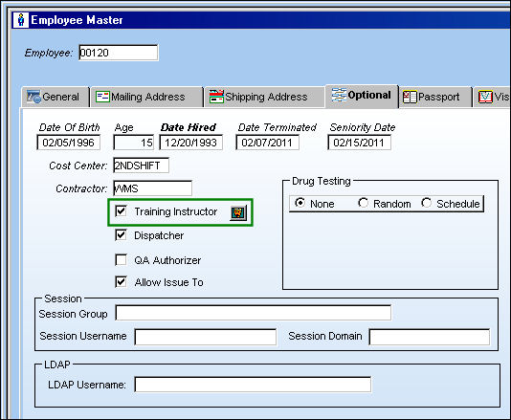Viewport: 511px width, 420px height.
Task: Click the LDAP Username input field
Action: (253, 385)
